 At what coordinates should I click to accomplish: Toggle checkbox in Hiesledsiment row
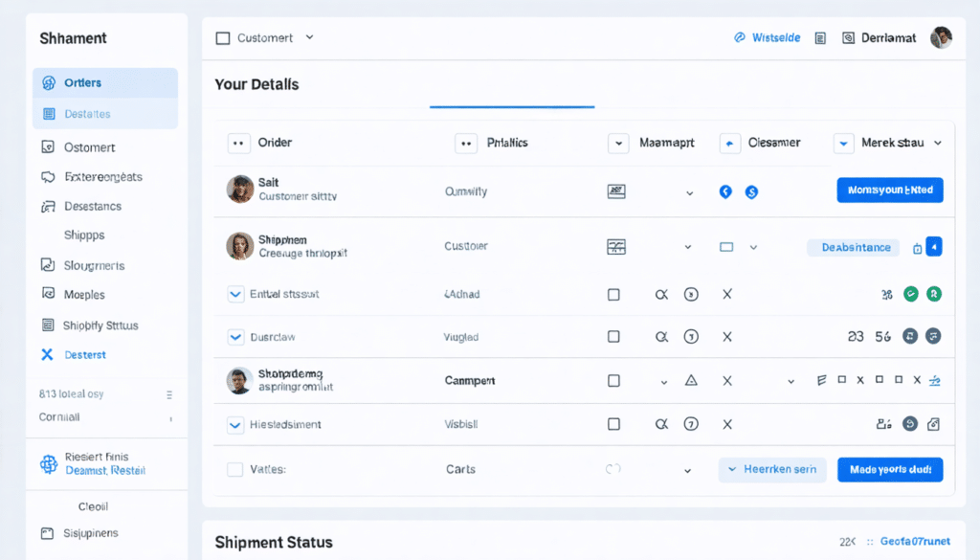[613, 424]
